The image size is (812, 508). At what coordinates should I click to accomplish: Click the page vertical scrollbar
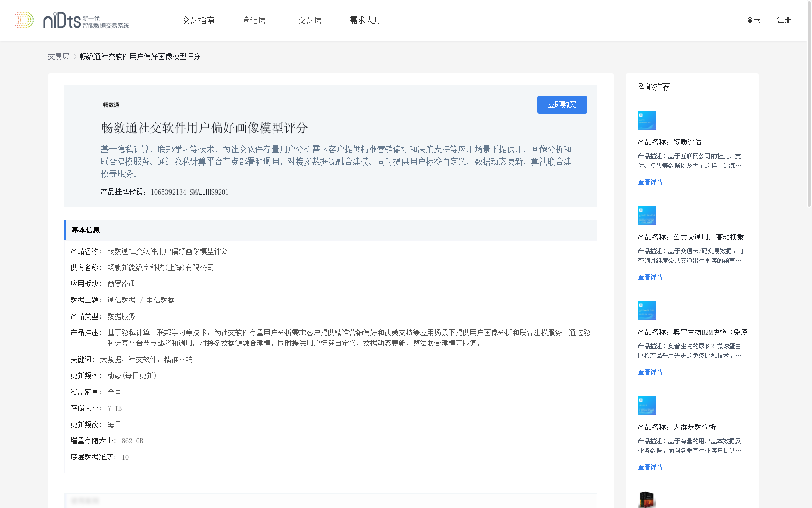tap(809, 104)
